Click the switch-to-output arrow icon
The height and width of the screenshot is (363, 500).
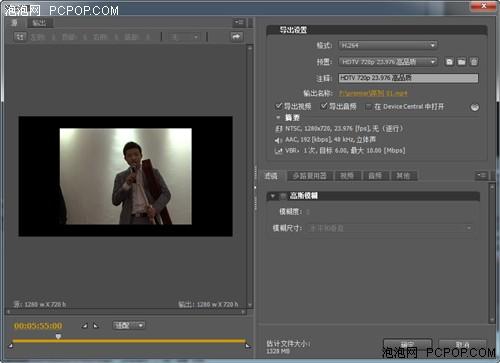[236, 36]
